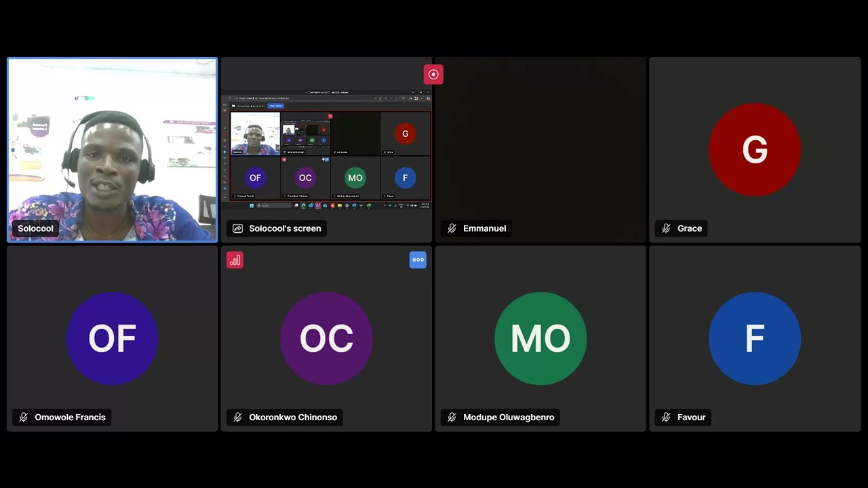Click the small OC avatar inside the shared screen
868x488 pixels.
(x=305, y=178)
